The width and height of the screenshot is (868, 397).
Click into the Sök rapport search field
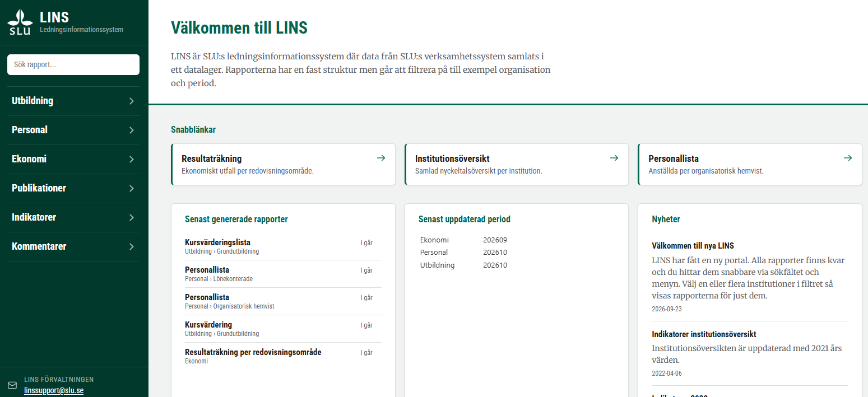73,64
